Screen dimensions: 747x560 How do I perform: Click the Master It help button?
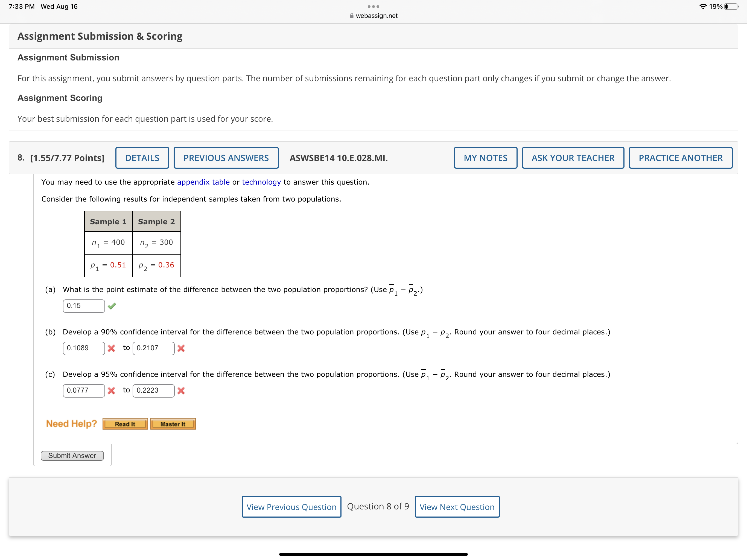click(x=173, y=424)
